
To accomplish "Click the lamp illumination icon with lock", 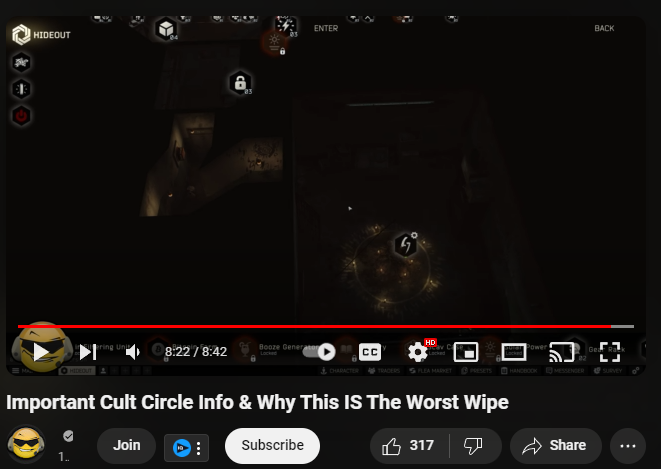I will click(275, 43).
